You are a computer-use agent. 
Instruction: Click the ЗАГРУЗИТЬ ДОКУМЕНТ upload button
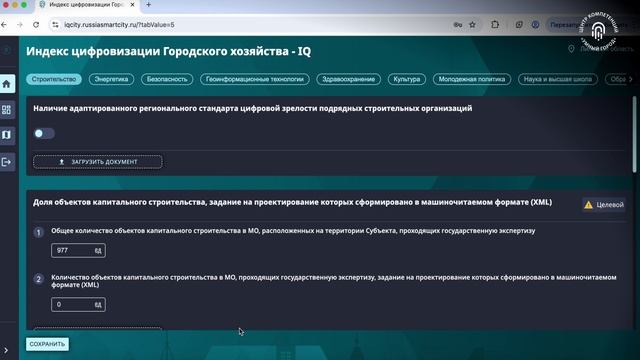[x=98, y=162]
